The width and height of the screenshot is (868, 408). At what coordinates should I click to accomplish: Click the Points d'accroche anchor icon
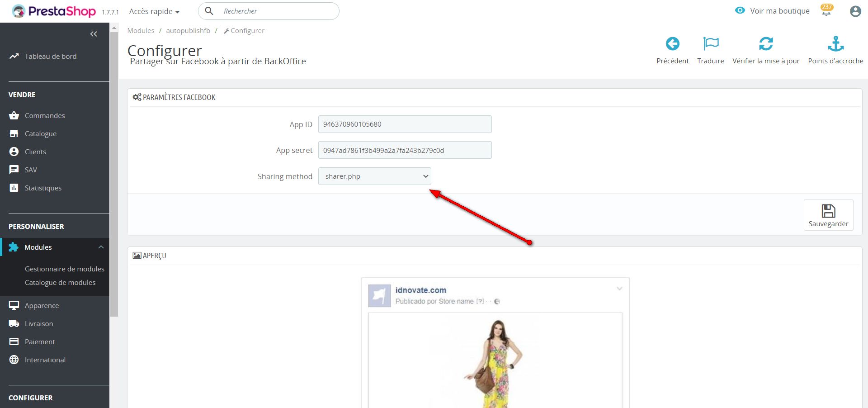835,44
